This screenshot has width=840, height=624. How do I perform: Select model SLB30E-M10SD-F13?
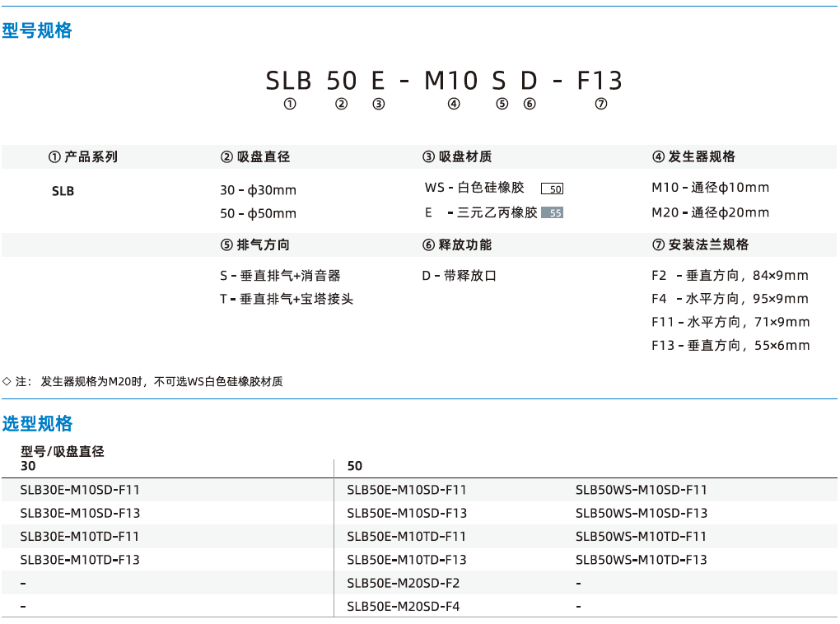tap(80, 513)
